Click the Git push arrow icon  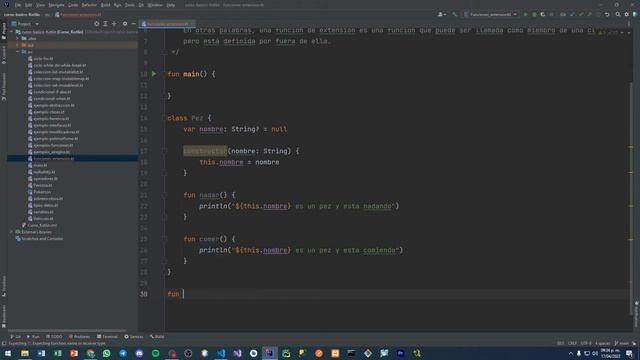pos(589,14)
